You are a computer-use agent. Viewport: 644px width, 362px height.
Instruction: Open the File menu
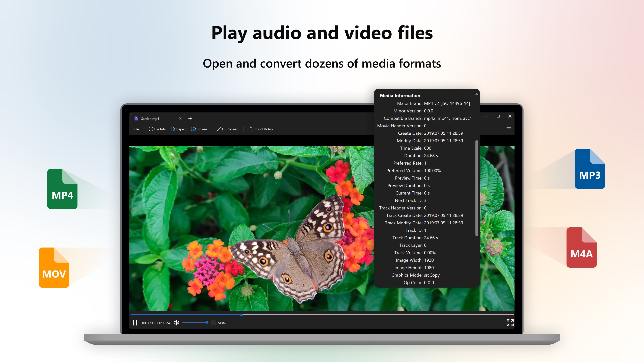click(136, 129)
